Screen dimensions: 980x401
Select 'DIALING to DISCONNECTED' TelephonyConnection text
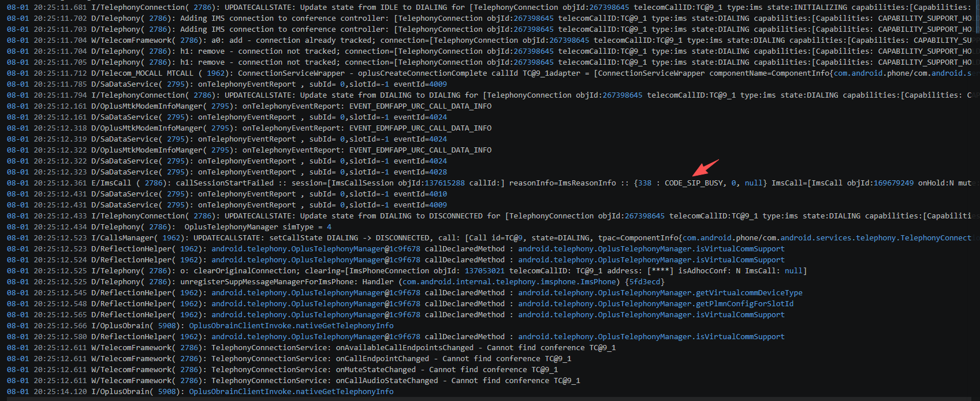[431, 216]
